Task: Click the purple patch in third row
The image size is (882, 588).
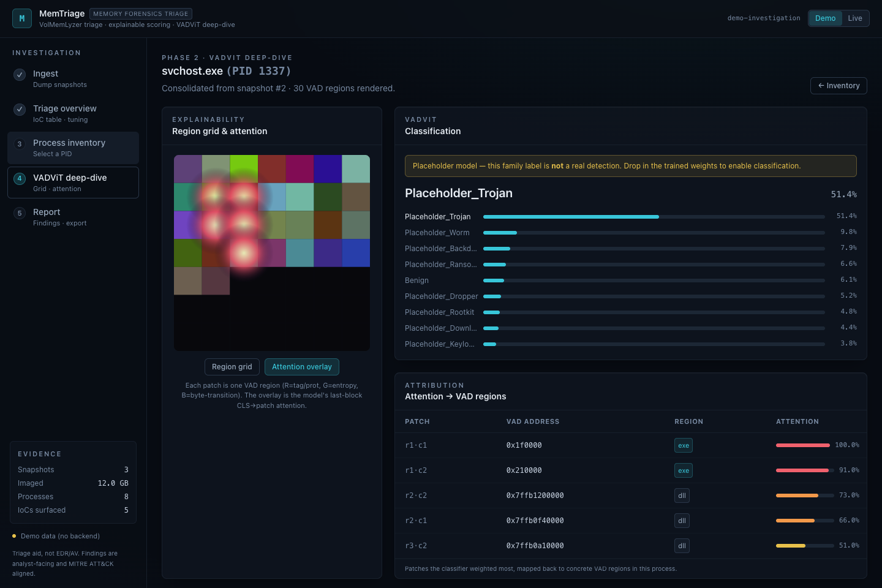Action: coord(188,225)
